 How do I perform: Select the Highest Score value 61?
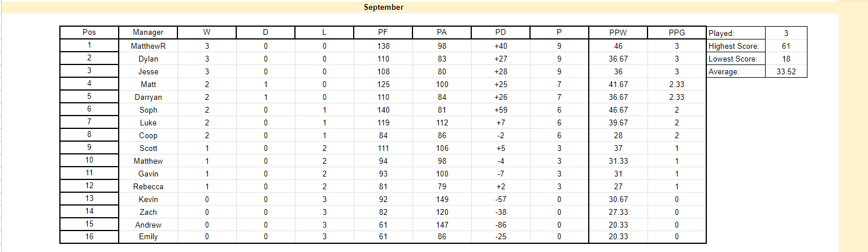(x=786, y=46)
